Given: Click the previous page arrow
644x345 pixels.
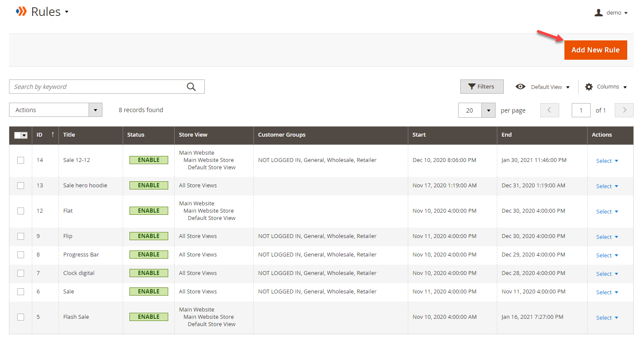Looking at the screenshot, I should (549, 110).
